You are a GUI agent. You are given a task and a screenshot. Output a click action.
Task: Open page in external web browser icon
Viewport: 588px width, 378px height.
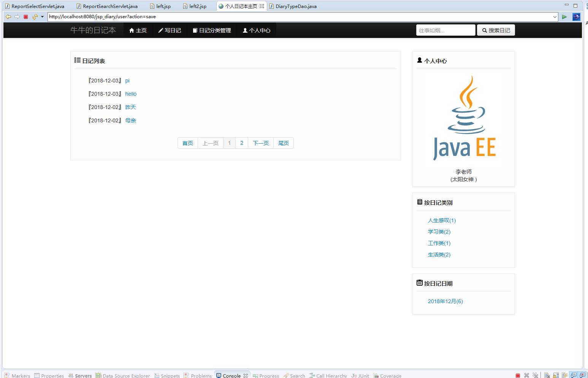(576, 17)
